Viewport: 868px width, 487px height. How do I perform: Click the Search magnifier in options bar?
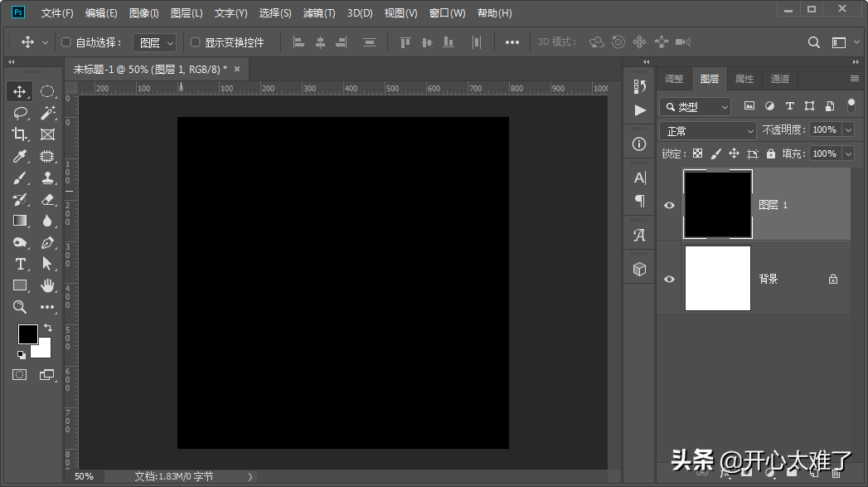814,42
